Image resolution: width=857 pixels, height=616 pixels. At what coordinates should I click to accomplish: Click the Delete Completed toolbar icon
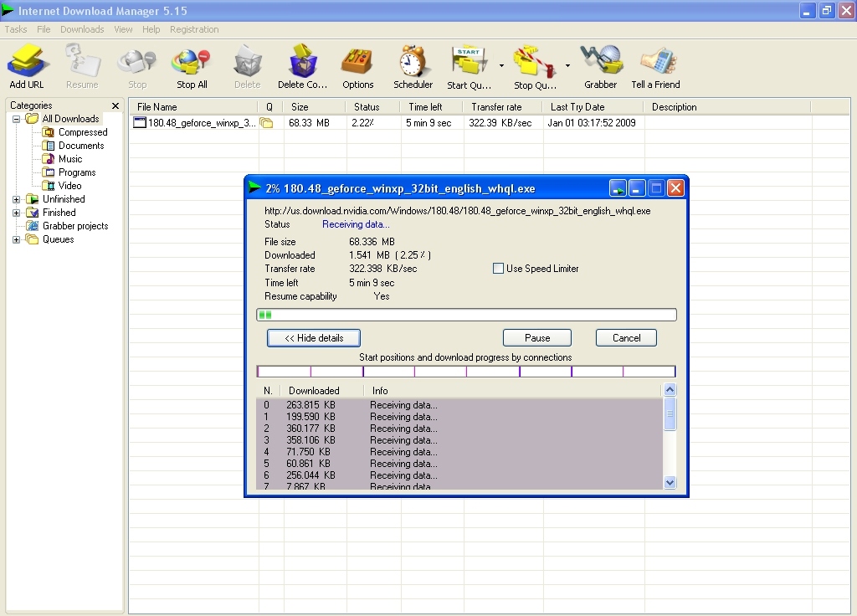(303, 61)
